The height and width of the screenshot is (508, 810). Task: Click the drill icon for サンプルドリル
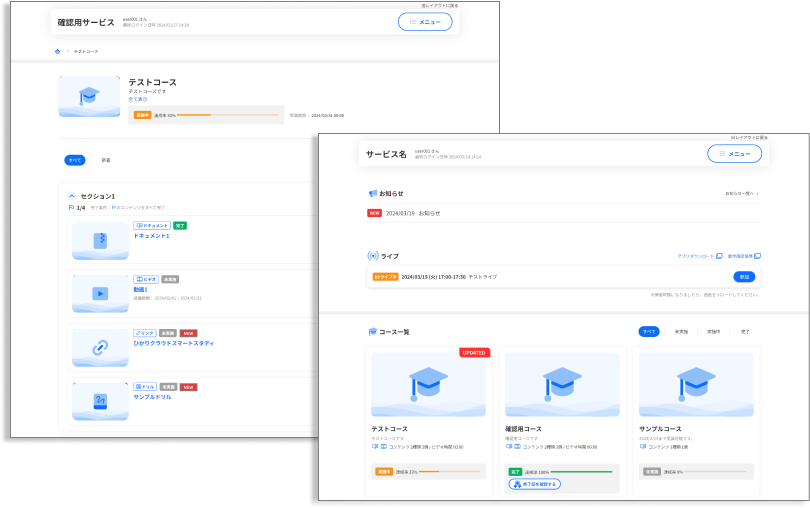tap(100, 401)
